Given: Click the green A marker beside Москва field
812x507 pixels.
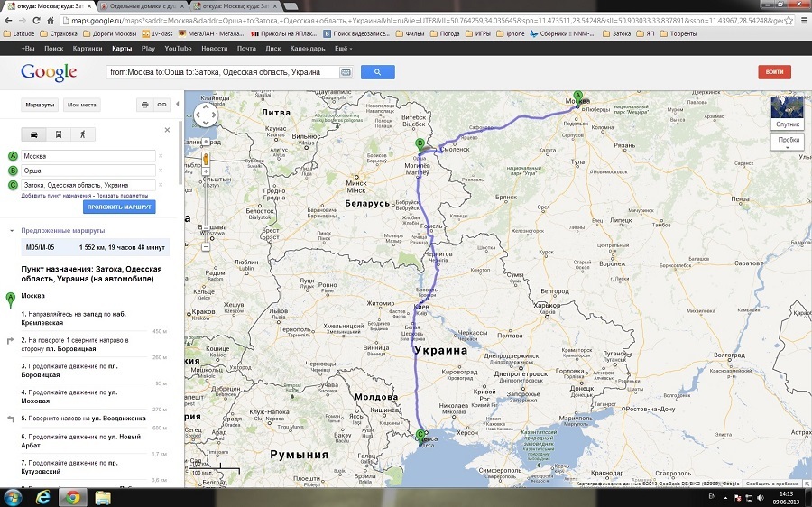Looking at the screenshot, I should tap(14, 156).
